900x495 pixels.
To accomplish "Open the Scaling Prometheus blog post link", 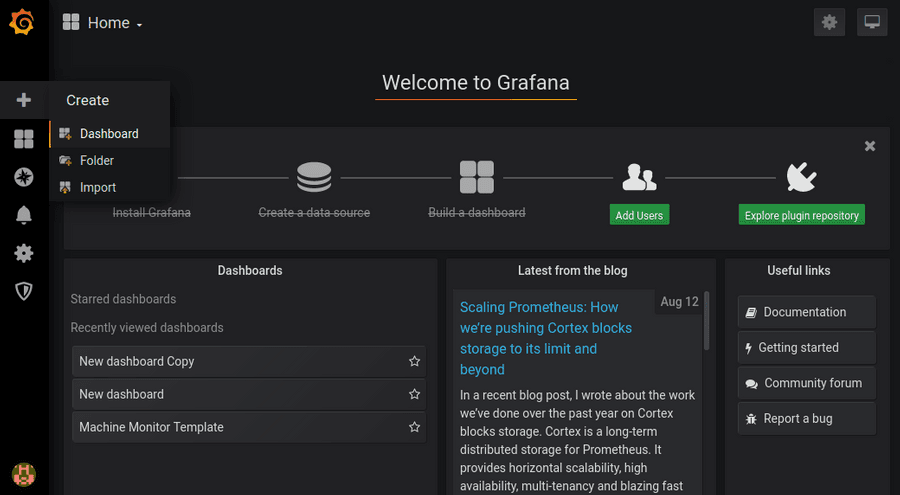I will coord(545,338).
